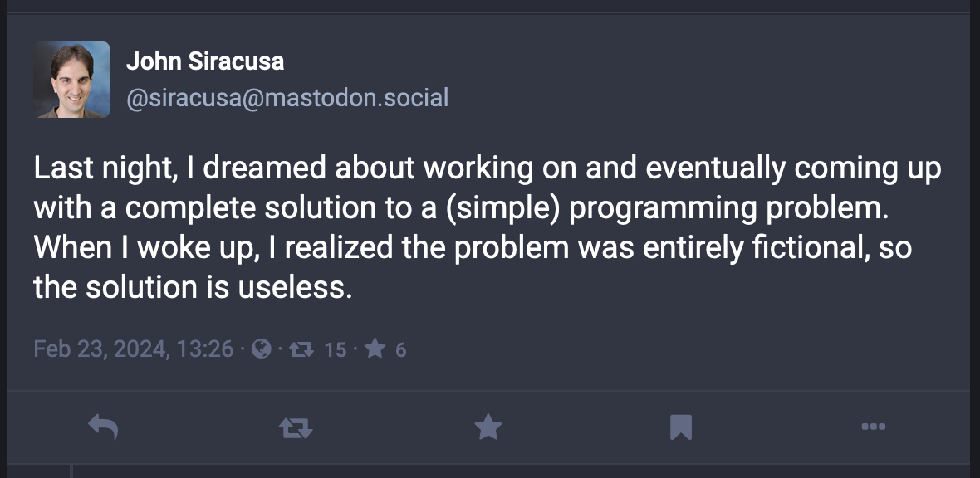Boost this post using the action bar

(x=295, y=427)
